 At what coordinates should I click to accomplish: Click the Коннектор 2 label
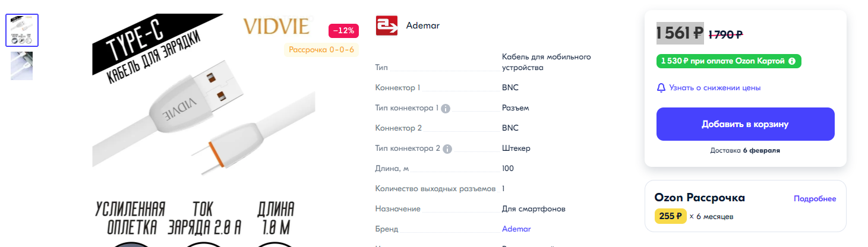(x=399, y=128)
